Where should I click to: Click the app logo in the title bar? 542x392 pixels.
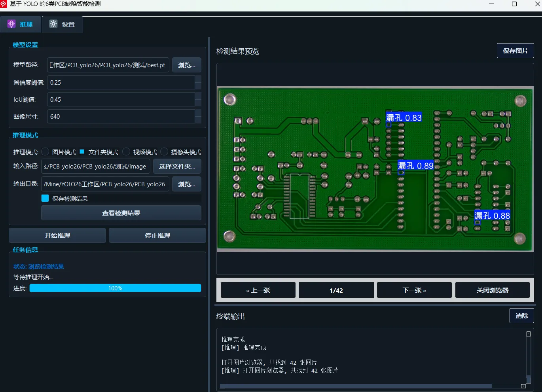pos(4,4)
